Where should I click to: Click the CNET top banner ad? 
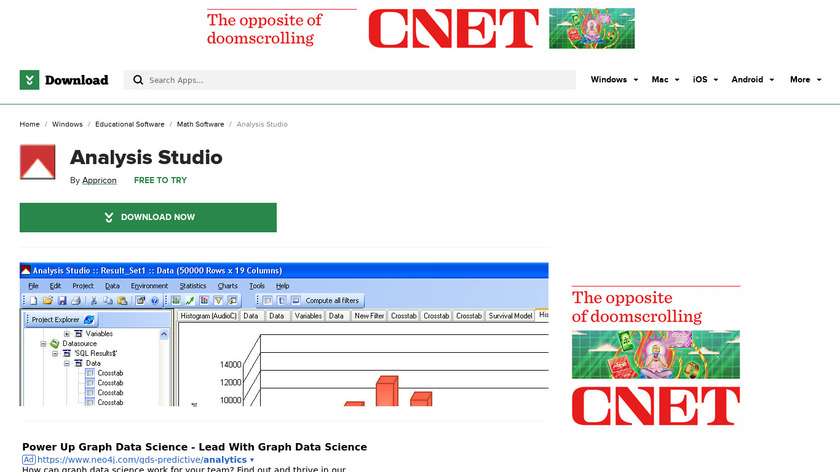pyautogui.click(x=421, y=28)
